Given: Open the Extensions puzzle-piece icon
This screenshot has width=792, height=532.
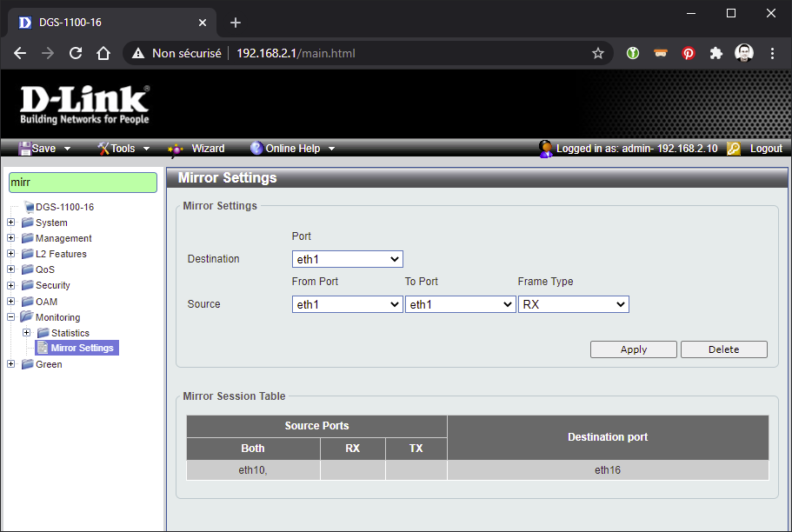Looking at the screenshot, I should click(715, 53).
